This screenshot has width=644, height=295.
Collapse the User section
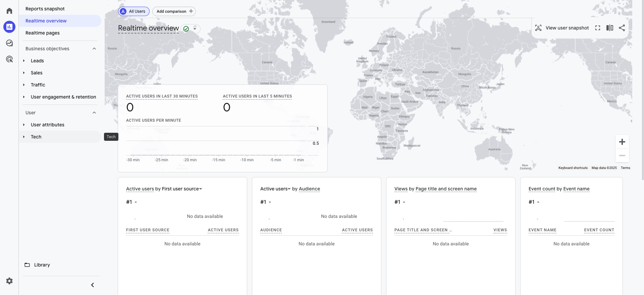[x=94, y=113]
